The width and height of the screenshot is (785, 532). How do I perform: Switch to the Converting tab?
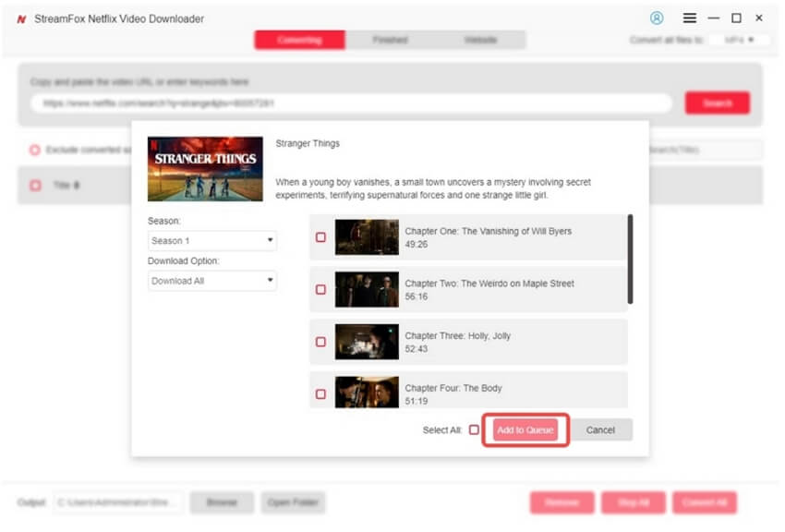click(299, 40)
